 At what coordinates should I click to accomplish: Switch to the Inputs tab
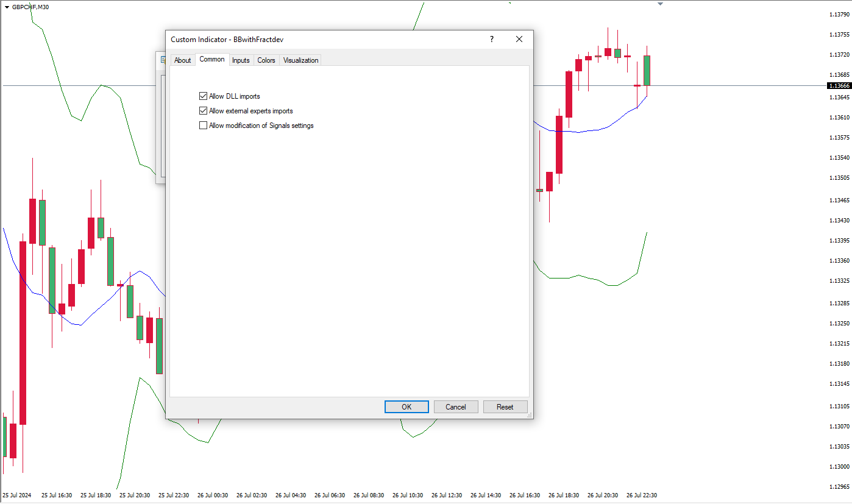pos(241,60)
